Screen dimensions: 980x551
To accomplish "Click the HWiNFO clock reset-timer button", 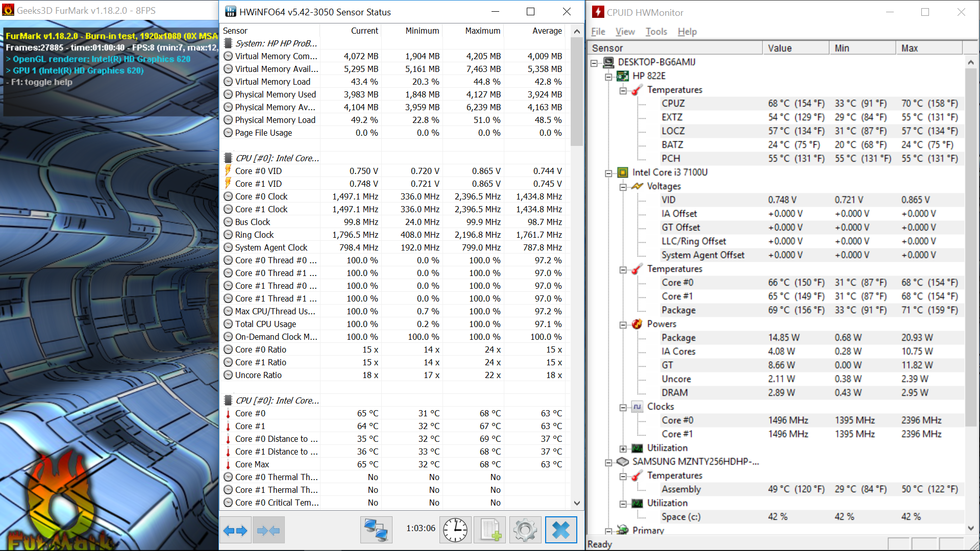I will pyautogui.click(x=455, y=530).
